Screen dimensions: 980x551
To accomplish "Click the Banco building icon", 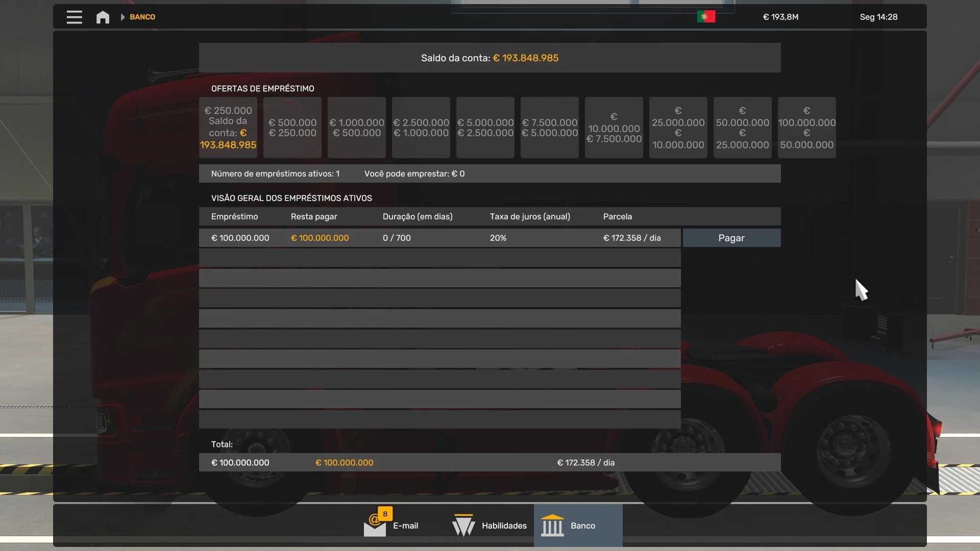I will point(552,525).
